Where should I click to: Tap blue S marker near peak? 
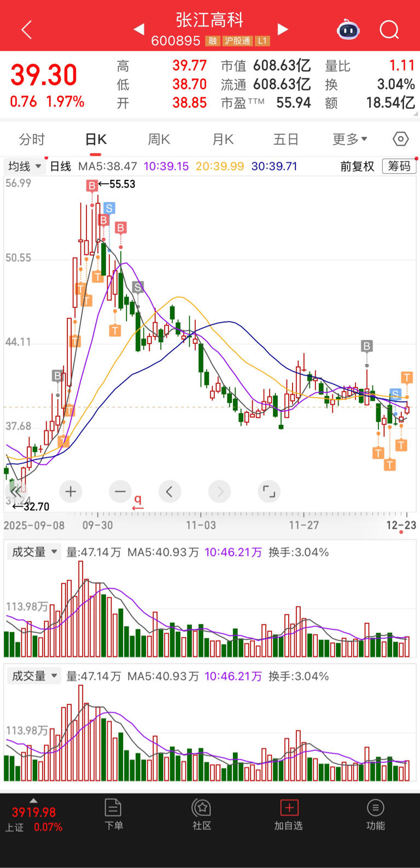[109, 208]
